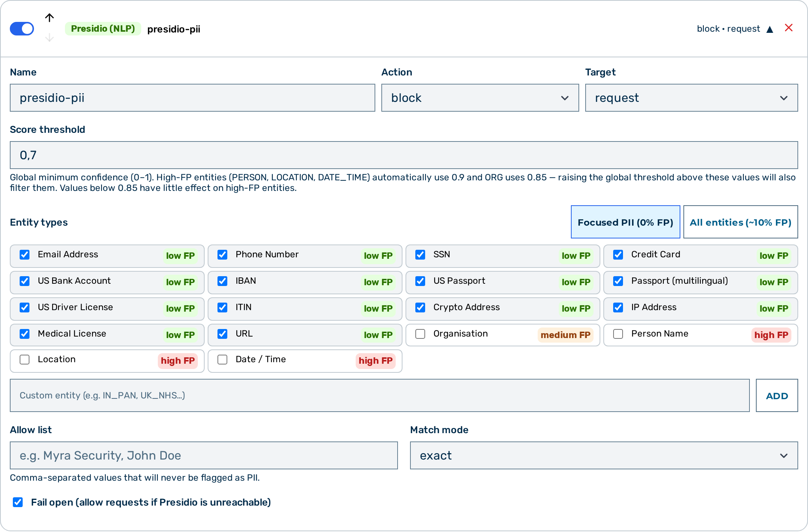This screenshot has height=532, width=808.
Task: Uncheck the US Bank Account entity
Action: tap(25, 281)
